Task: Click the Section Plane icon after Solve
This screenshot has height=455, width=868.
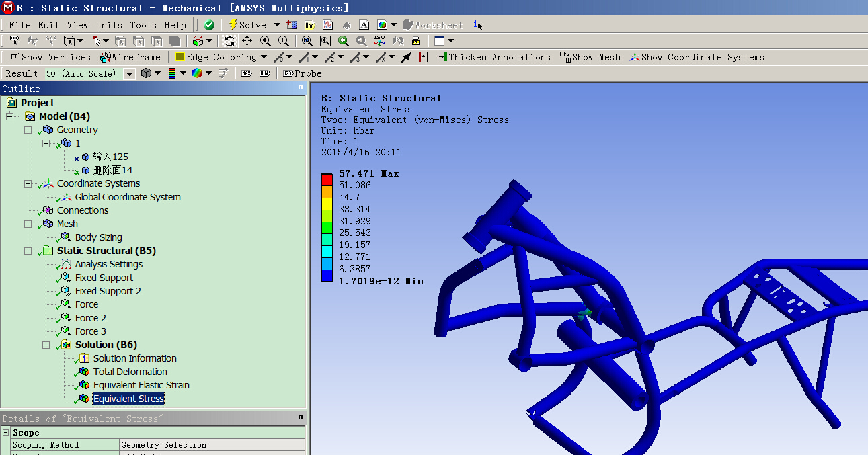Action: (292, 25)
